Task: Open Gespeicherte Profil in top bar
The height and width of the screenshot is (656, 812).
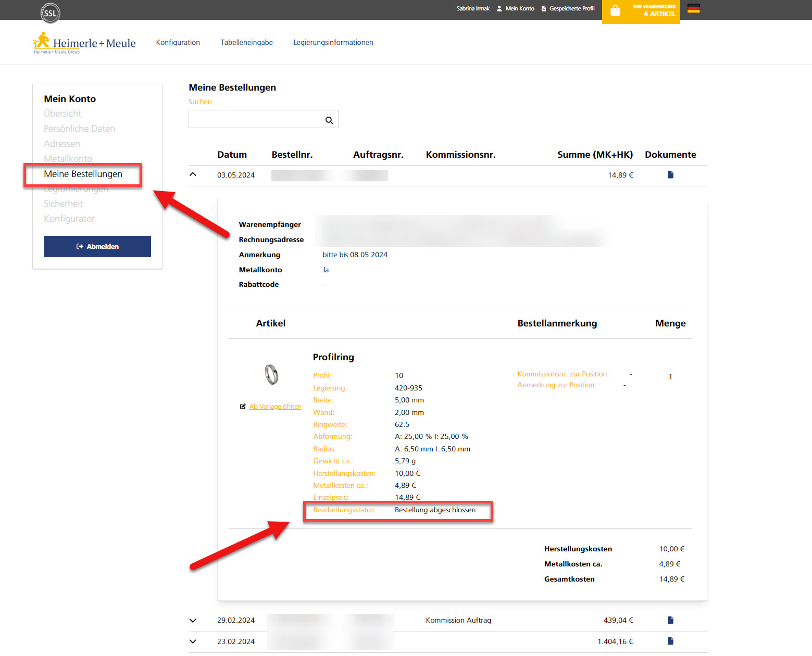Action: (x=571, y=8)
